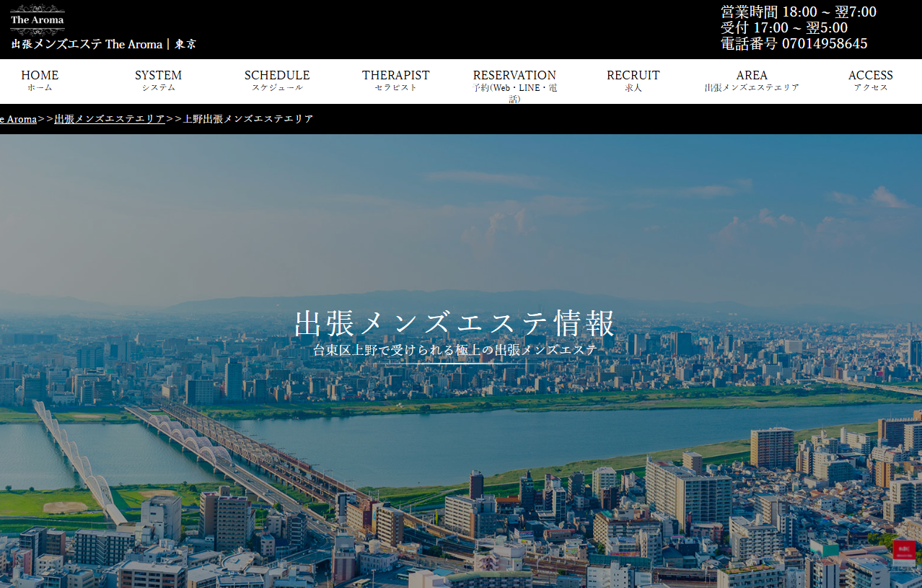Follow the 出張メンズエステエリア breadcrumb link
Viewport: 922px width, 588px height.
[110, 119]
